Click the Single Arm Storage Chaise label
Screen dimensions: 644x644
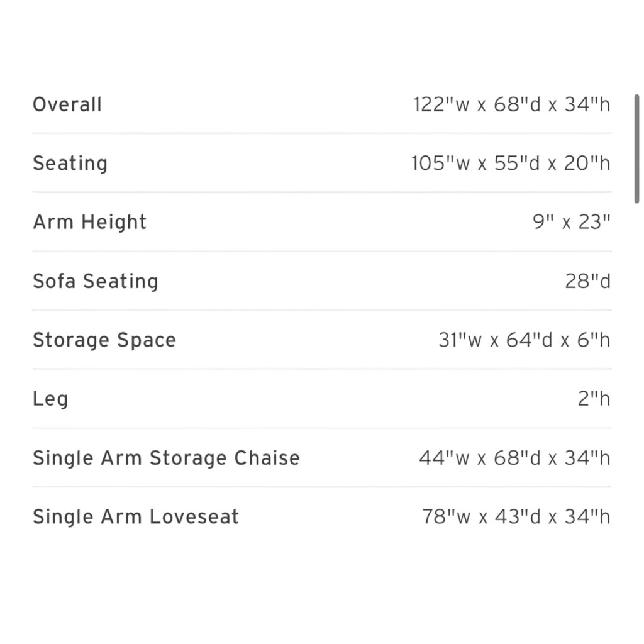point(166,458)
